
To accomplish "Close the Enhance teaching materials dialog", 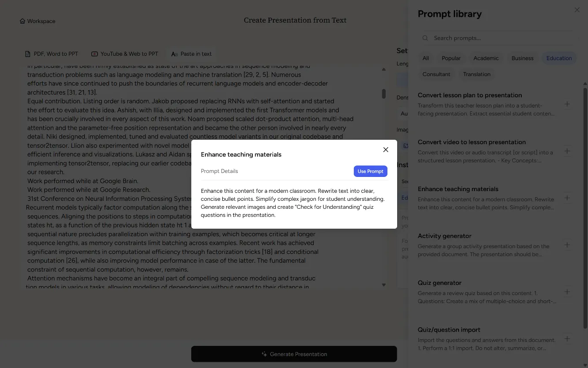I will [x=386, y=150].
